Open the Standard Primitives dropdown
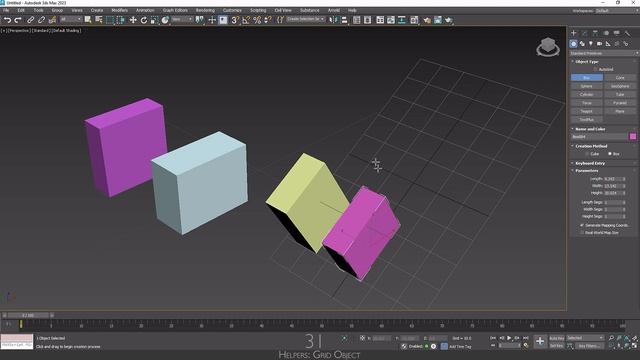The image size is (640, 360). click(x=604, y=53)
